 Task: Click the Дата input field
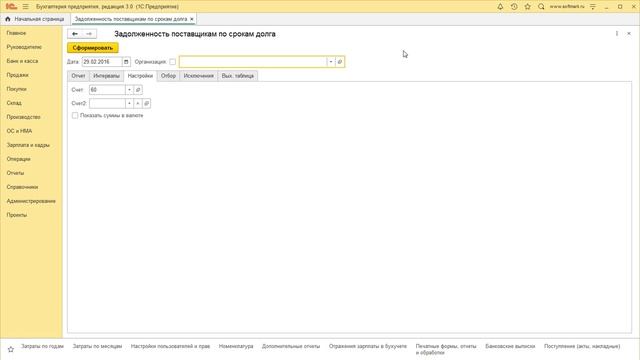click(x=102, y=62)
